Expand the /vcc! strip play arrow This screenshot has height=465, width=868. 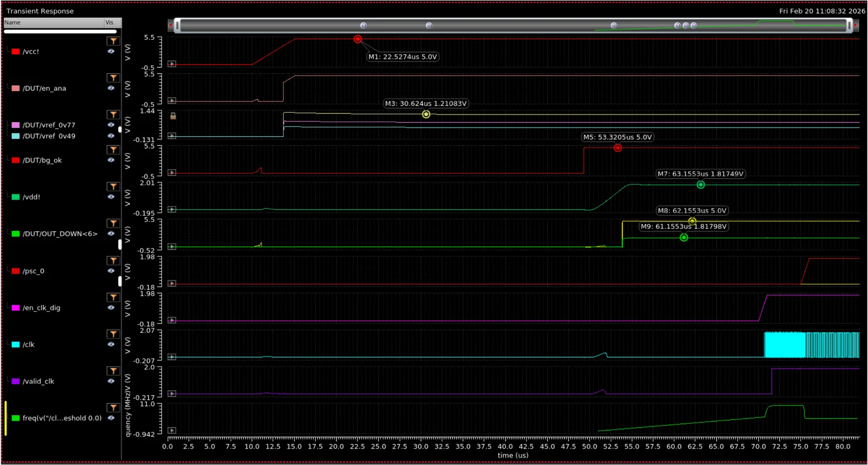pos(172,64)
